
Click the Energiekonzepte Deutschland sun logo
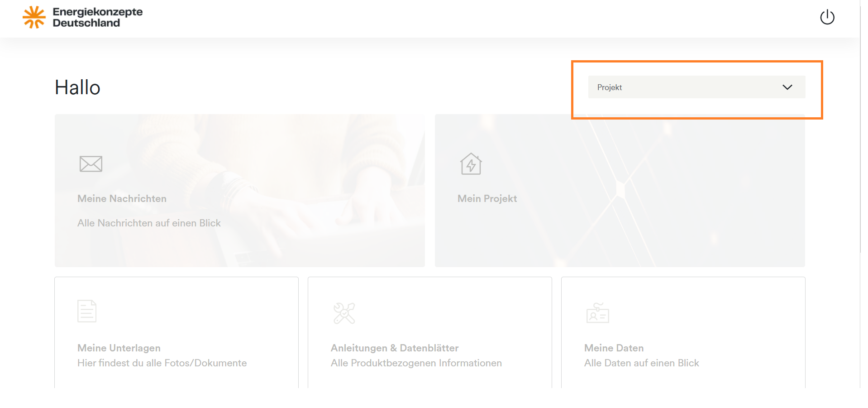pyautogui.click(x=34, y=17)
